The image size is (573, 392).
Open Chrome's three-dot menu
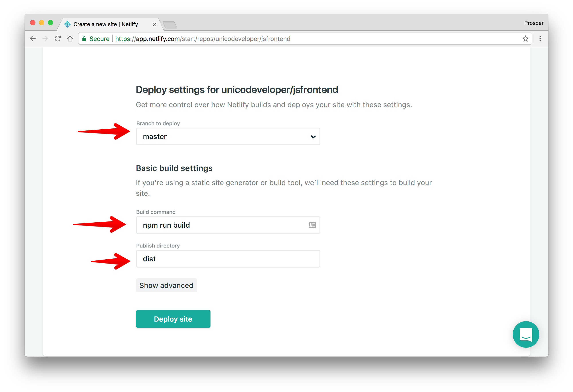click(540, 39)
